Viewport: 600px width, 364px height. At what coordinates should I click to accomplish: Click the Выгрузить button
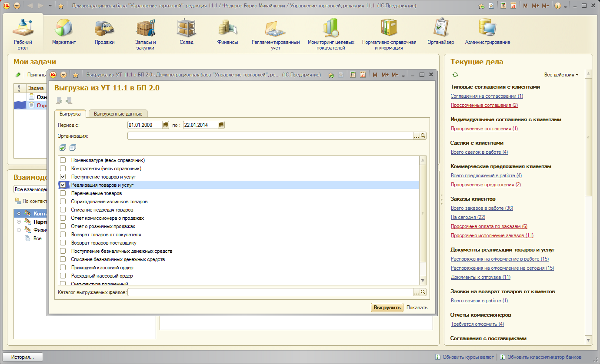click(387, 308)
